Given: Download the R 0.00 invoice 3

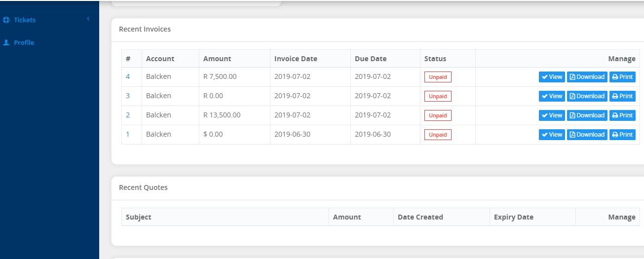Looking at the screenshot, I should (587, 96).
